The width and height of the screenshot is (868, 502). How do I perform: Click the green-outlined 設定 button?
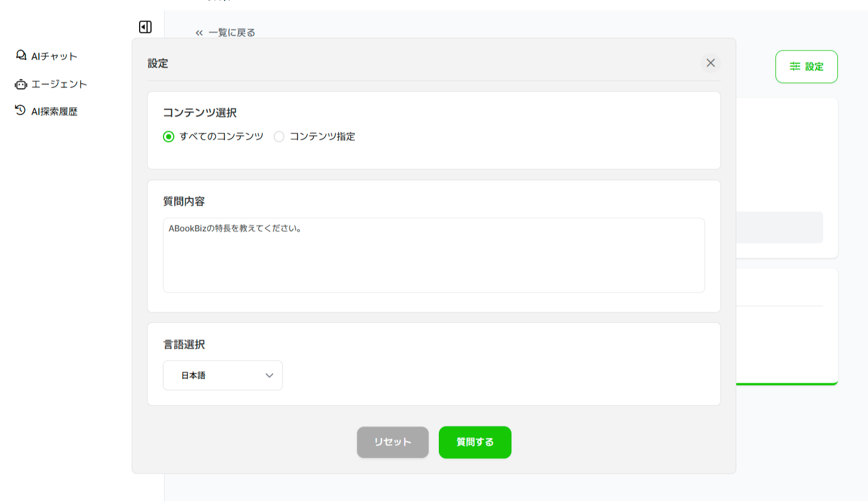806,66
